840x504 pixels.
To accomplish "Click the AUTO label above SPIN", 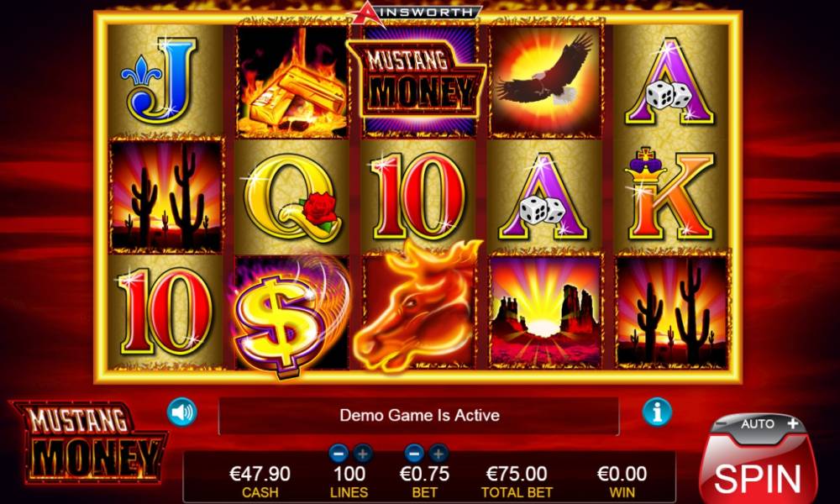I will coord(758,423).
